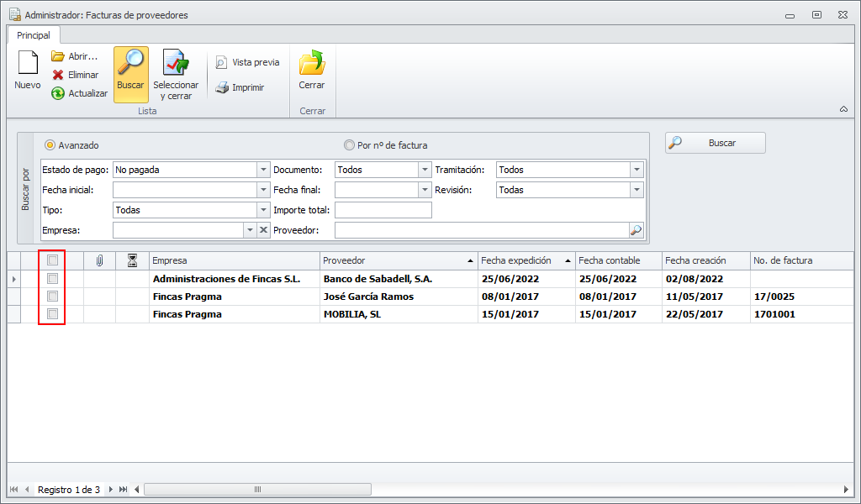
Task: Click scrollbar right arrow
Action: tap(846, 489)
